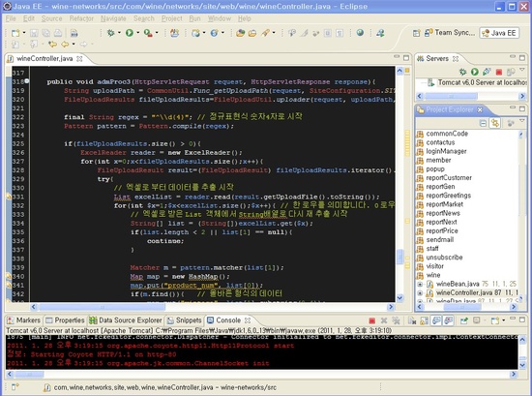Open the File menu
This screenshot has width=532, height=396.
tap(11, 18)
